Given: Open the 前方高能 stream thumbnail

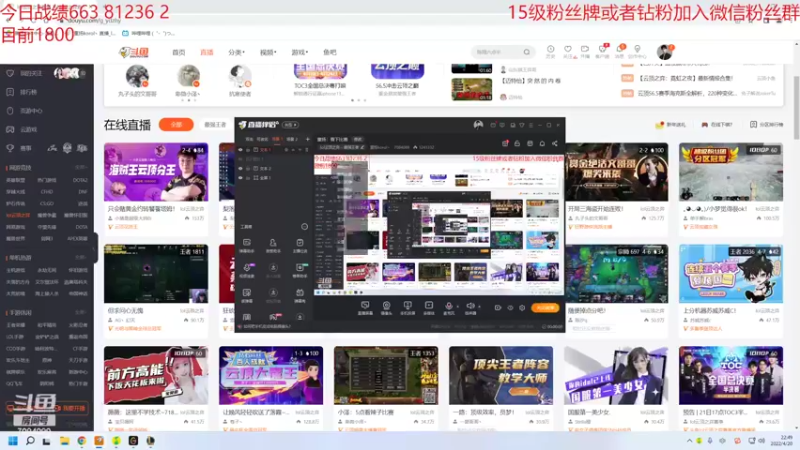Looking at the screenshot, I should tap(156, 376).
